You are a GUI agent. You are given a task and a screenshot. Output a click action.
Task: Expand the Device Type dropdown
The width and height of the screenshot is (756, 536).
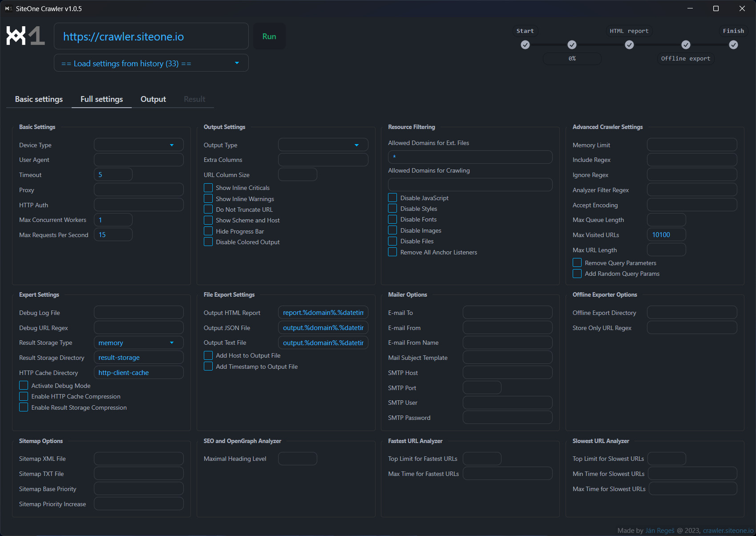139,145
